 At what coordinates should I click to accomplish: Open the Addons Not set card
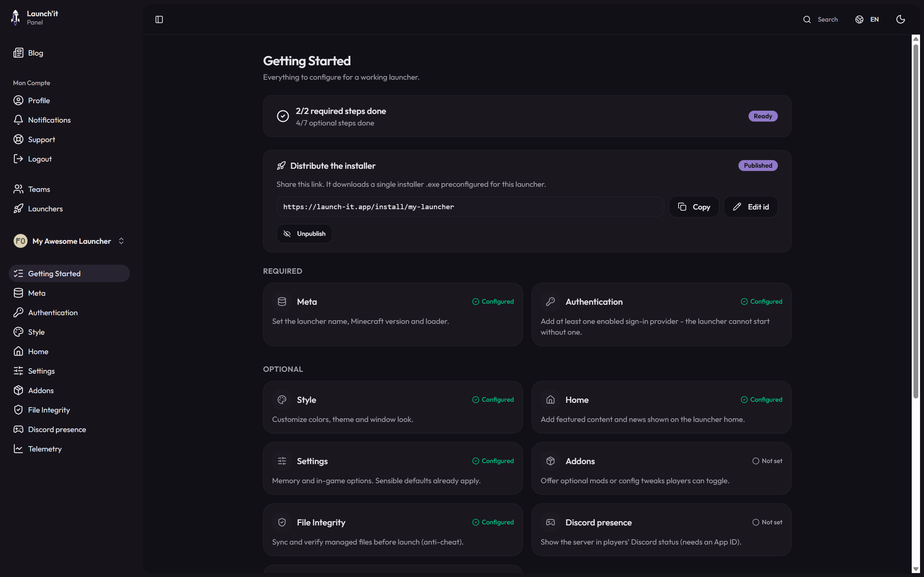click(661, 468)
